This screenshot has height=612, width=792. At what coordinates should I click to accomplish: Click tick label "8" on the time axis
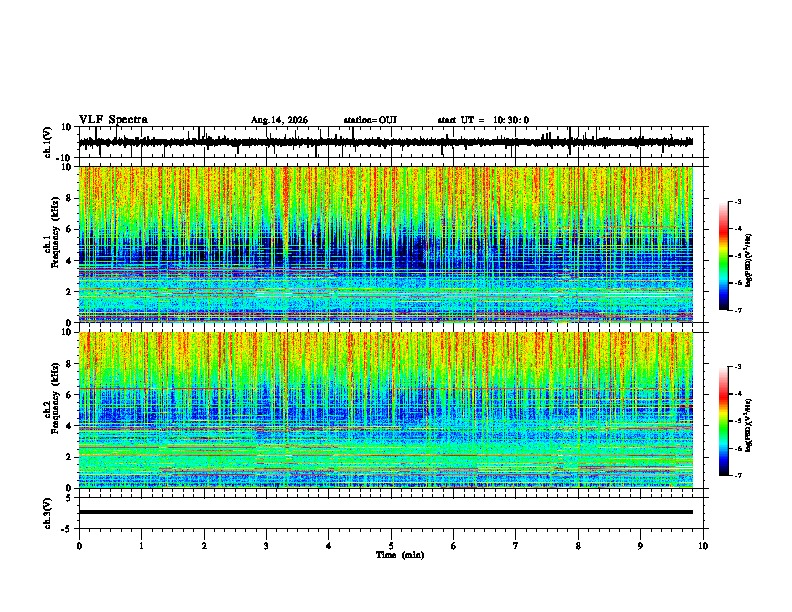point(578,546)
